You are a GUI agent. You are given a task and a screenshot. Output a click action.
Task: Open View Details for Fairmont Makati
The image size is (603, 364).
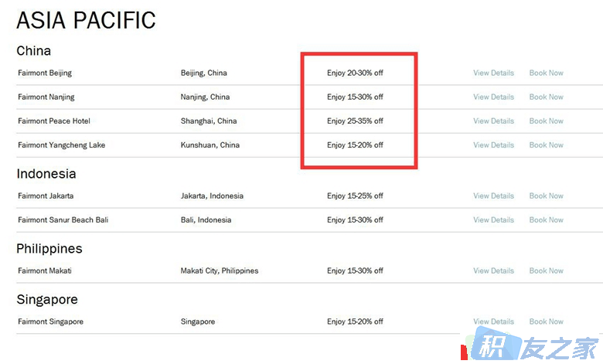click(493, 270)
